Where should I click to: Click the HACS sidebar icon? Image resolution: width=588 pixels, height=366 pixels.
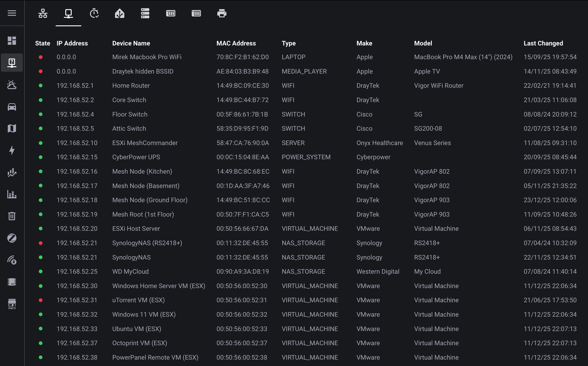12,304
